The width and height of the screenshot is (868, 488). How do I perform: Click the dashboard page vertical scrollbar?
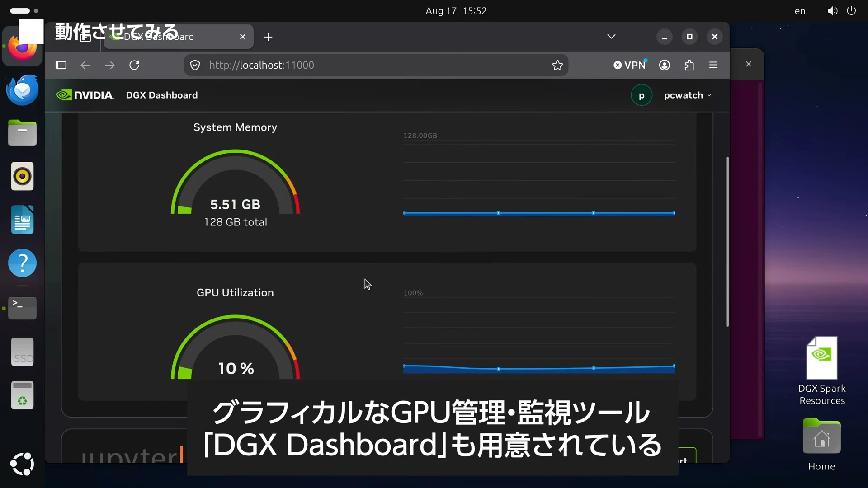[727, 241]
